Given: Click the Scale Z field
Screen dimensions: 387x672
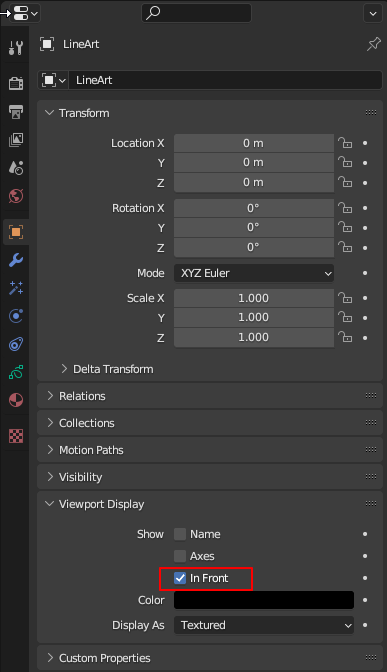Looking at the screenshot, I should 254,338.
